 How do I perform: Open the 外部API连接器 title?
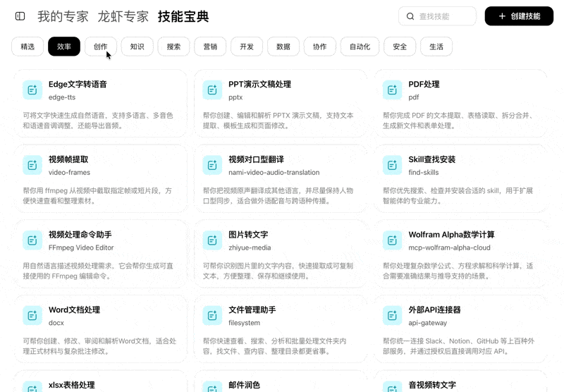(434, 310)
